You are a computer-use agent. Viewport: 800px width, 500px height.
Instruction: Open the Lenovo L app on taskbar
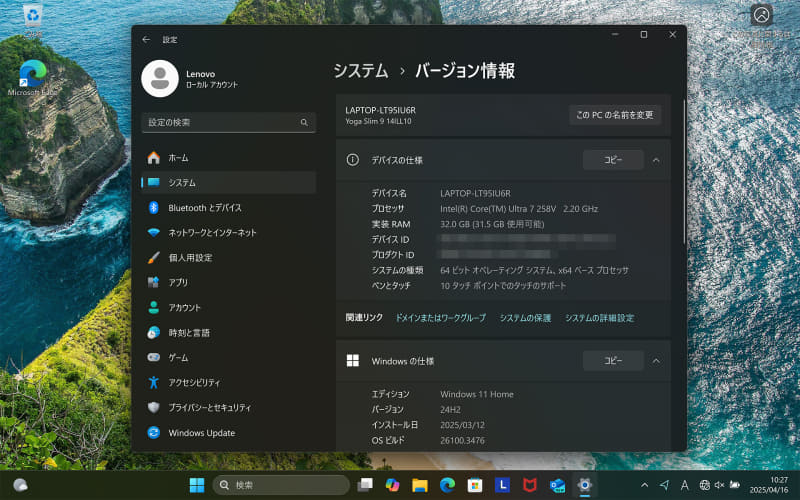point(503,485)
